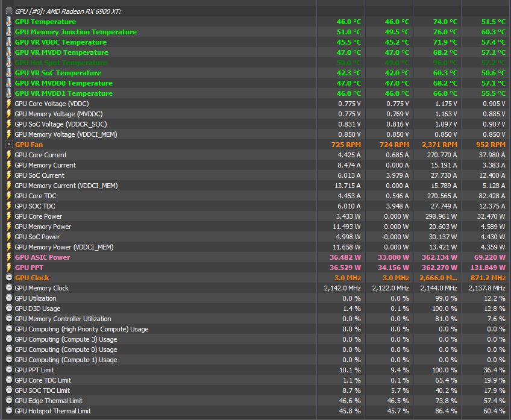Select GPU Computing (High Priority Compute) Usage label

81,329
